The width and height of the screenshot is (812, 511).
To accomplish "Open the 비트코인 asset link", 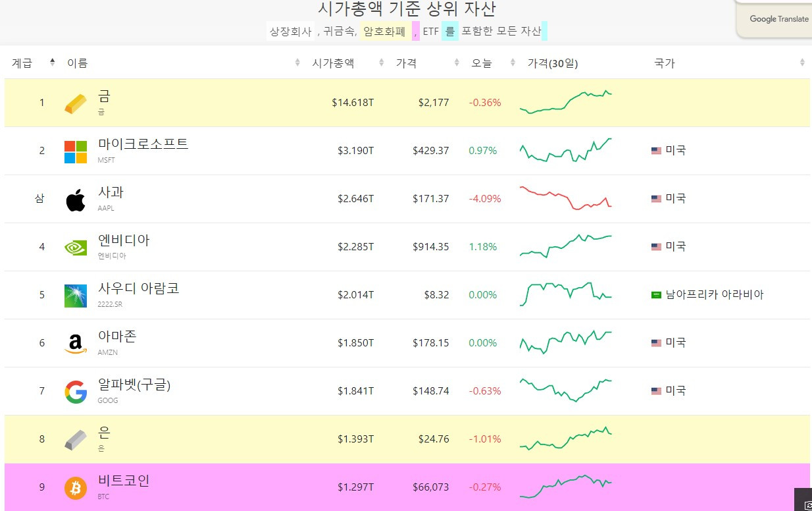I will 124,481.
